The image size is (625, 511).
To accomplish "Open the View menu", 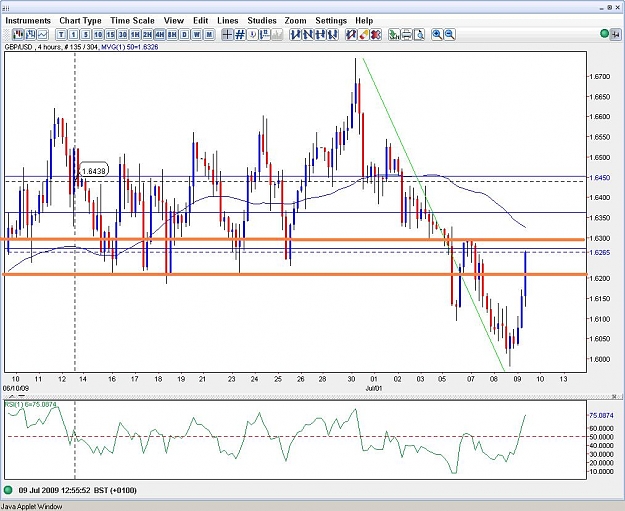I will [174, 20].
